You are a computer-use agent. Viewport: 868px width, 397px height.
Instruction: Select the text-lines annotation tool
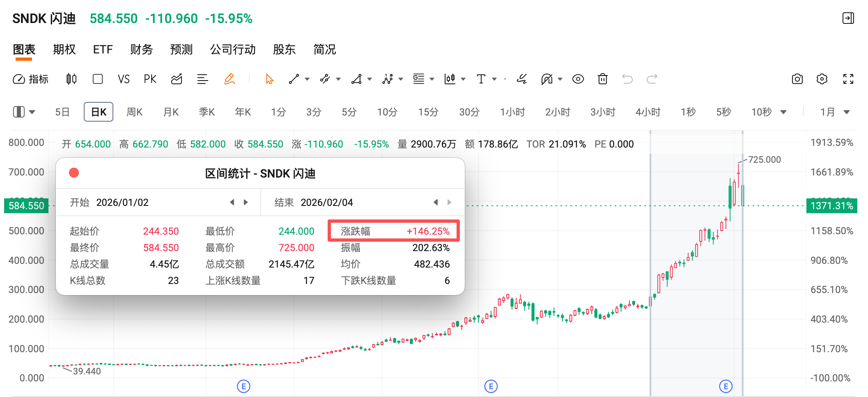tap(419, 79)
